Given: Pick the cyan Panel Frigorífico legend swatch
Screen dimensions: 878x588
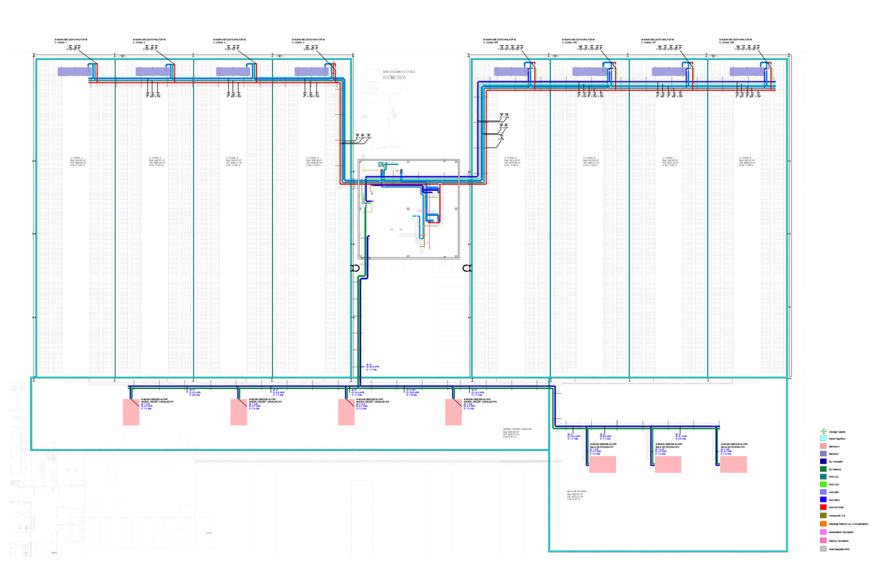Looking at the screenshot, I should pyautogui.click(x=823, y=439).
